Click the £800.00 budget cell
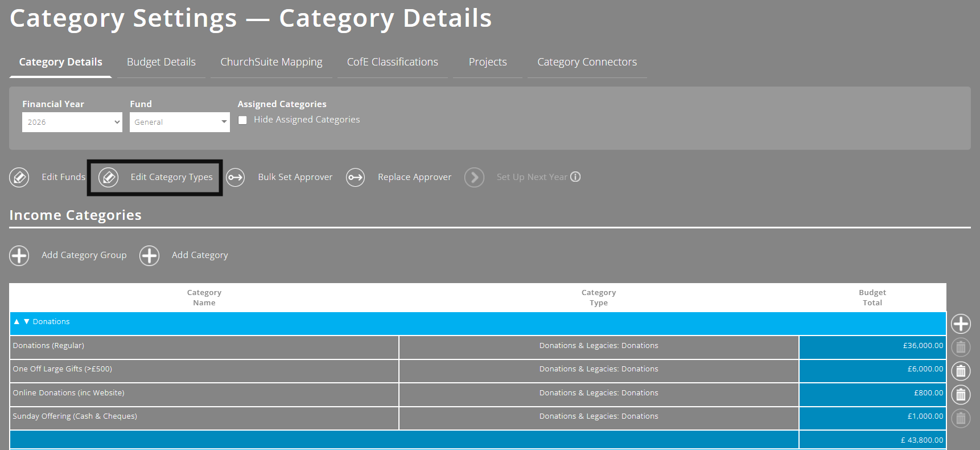 click(872, 395)
